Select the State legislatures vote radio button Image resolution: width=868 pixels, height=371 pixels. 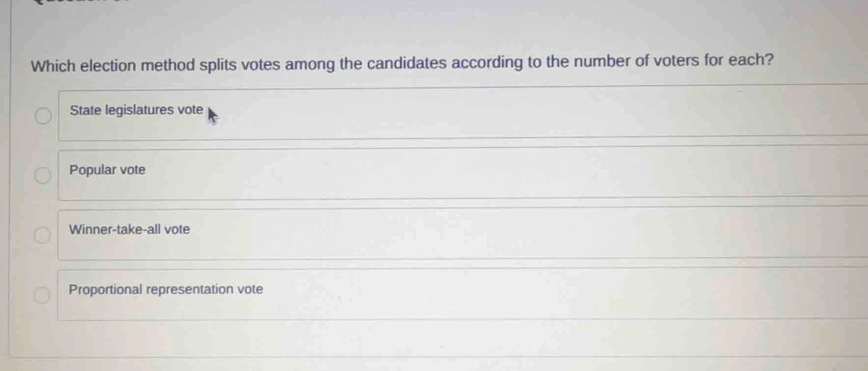(x=43, y=115)
